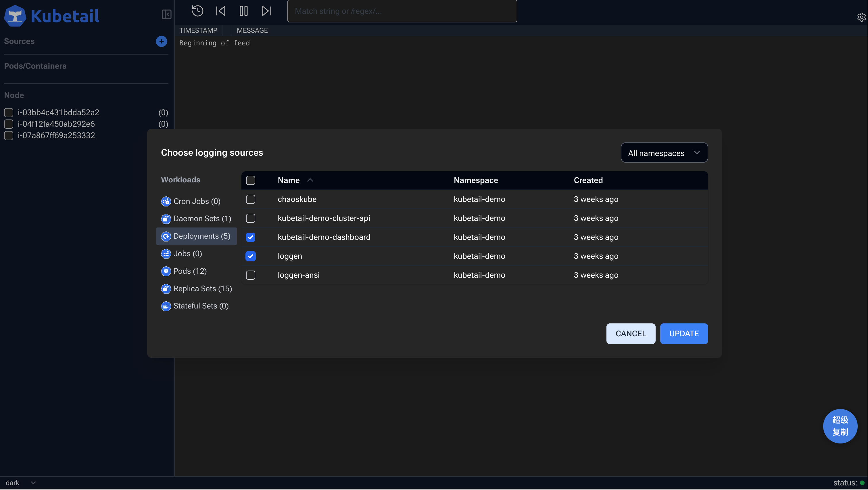Click the 超级复制 floating button
Image resolution: width=868 pixels, height=490 pixels.
(x=840, y=426)
